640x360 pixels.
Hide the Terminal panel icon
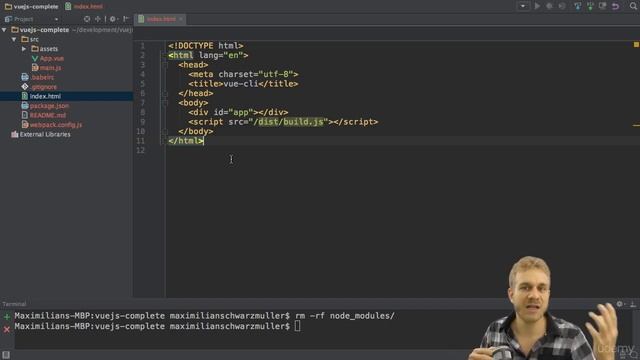point(633,304)
